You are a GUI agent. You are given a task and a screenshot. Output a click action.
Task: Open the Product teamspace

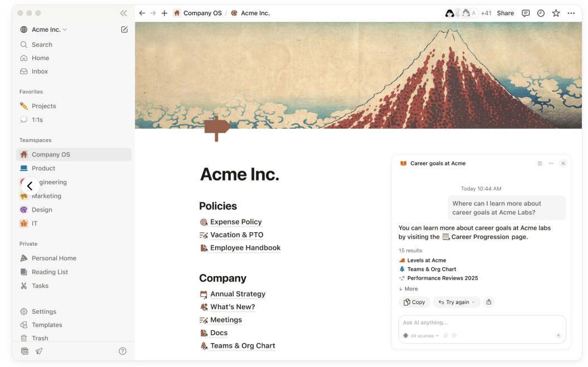74,168
